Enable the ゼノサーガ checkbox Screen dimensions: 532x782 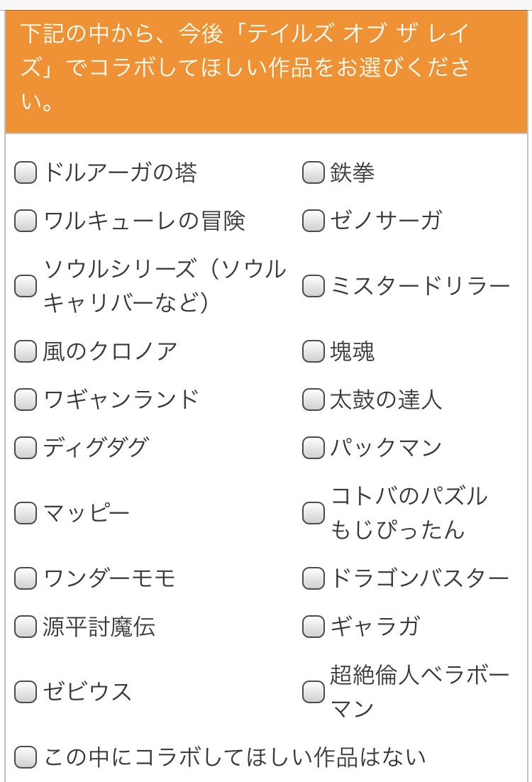tap(313, 221)
